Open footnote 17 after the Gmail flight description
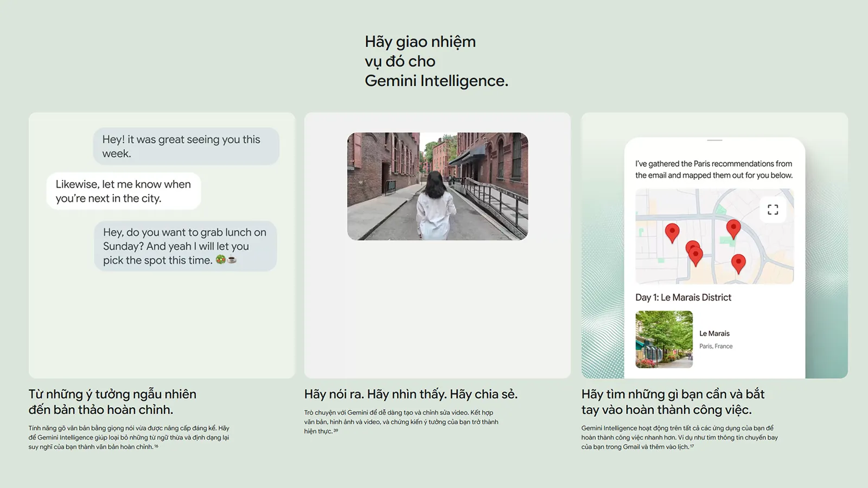Screen dimensions: 868x488 (692, 446)
